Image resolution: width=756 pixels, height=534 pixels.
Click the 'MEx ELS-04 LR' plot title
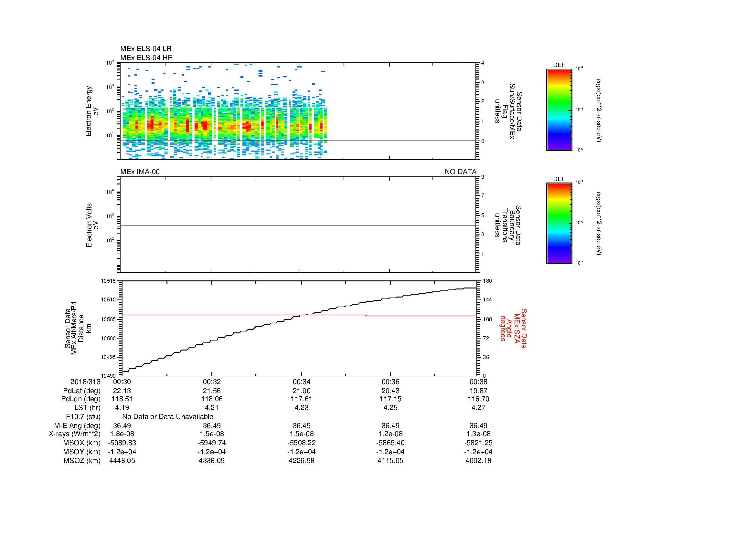coord(145,49)
